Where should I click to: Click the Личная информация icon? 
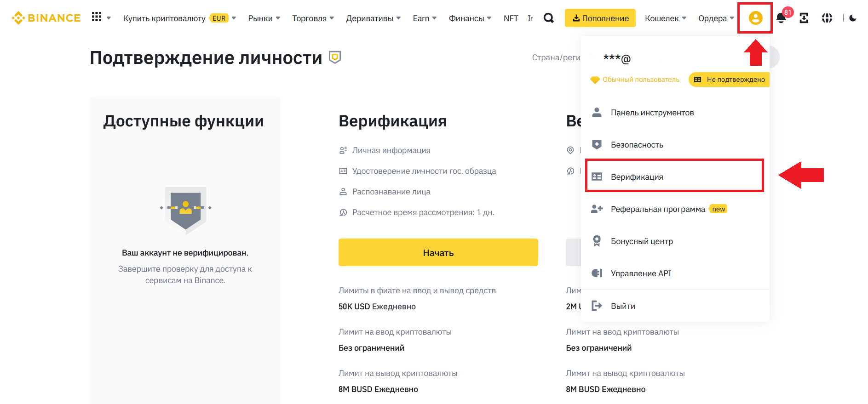pos(343,150)
